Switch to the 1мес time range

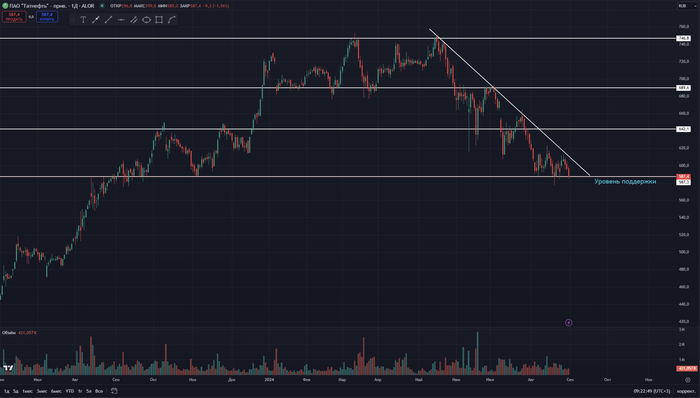[x=28, y=391]
